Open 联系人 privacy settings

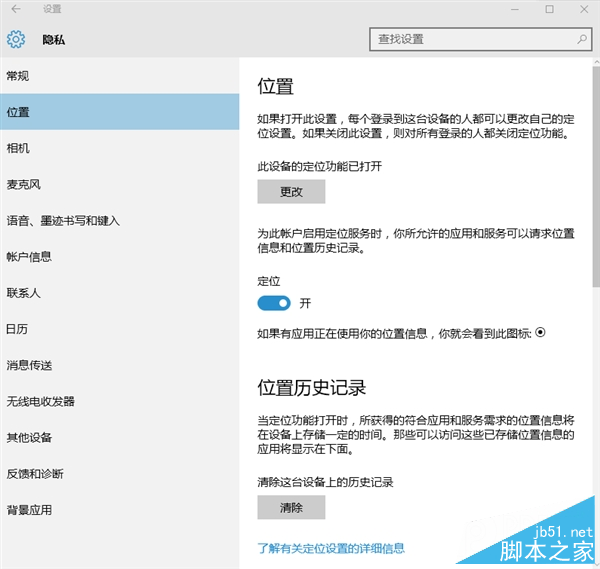point(119,293)
